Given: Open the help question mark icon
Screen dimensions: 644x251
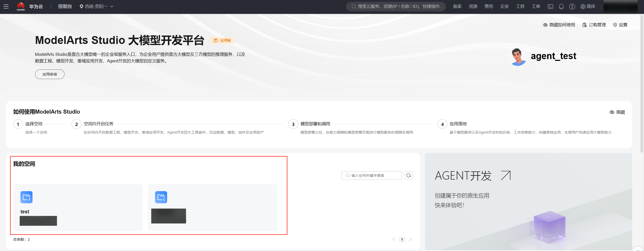Looking at the screenshot, I should point(572,7).
